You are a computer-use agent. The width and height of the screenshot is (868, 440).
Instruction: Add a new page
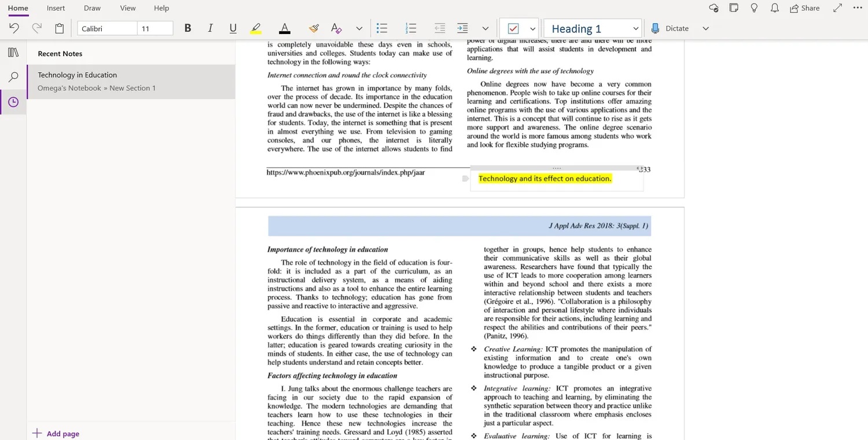click(56, 434)
